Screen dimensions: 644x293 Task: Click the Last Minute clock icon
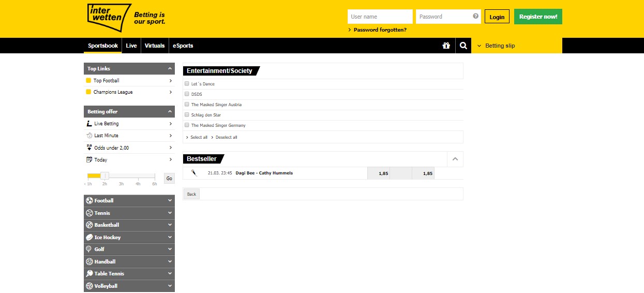click(89, 136)
